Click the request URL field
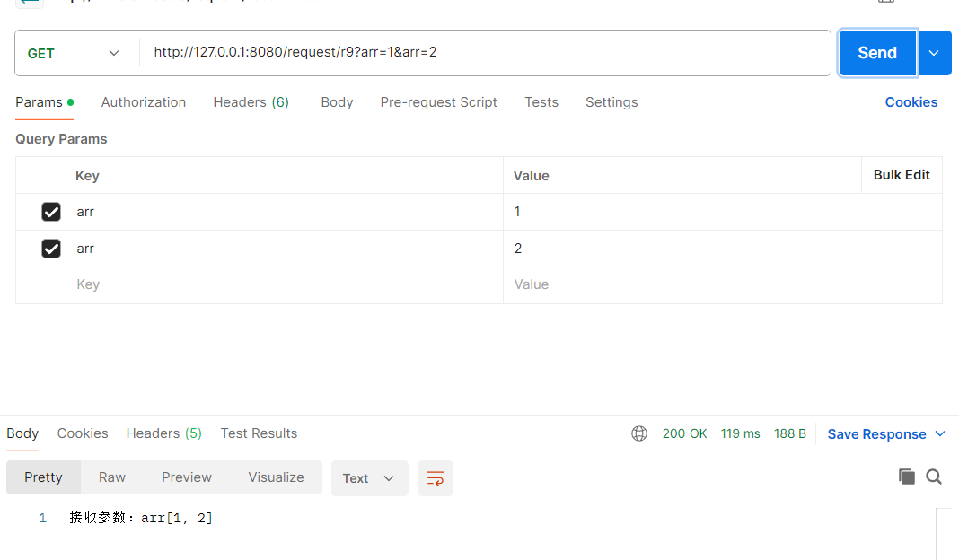 click(x=485, y=53)
